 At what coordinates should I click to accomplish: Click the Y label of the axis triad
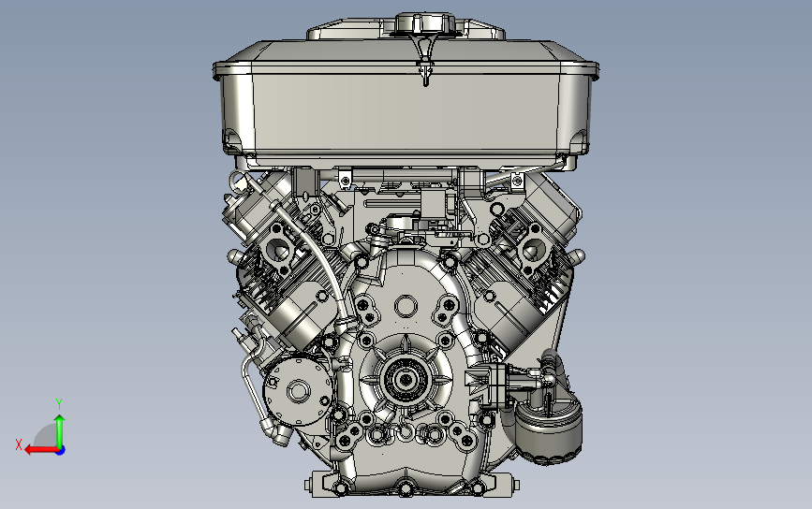pos(59,403)
